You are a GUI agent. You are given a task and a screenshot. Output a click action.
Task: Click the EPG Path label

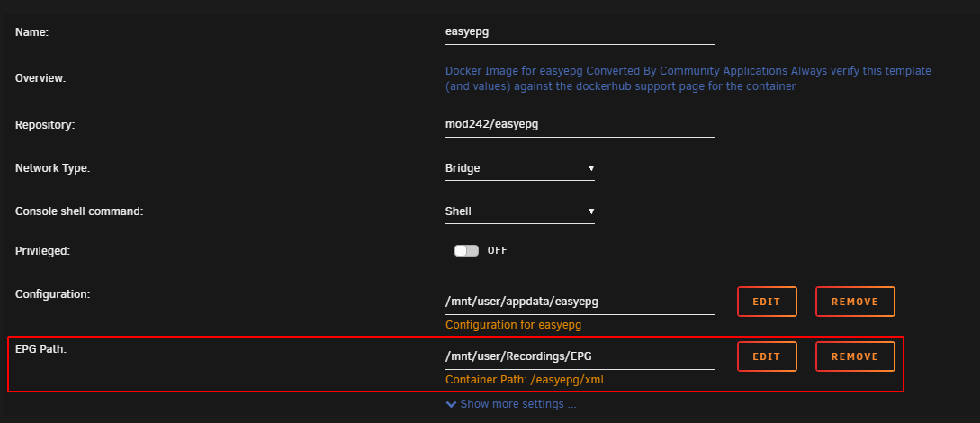(x=40, y=348)
